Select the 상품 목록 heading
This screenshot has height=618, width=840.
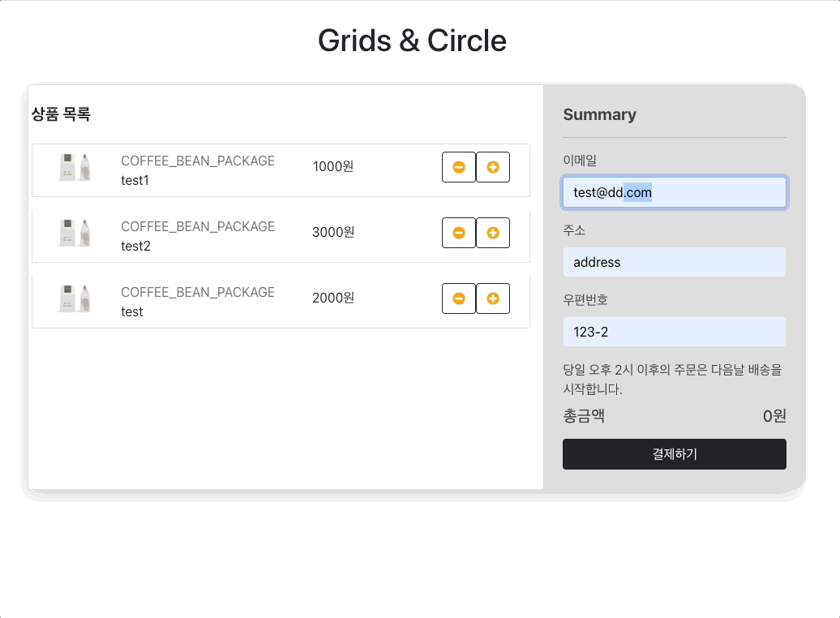60,114
